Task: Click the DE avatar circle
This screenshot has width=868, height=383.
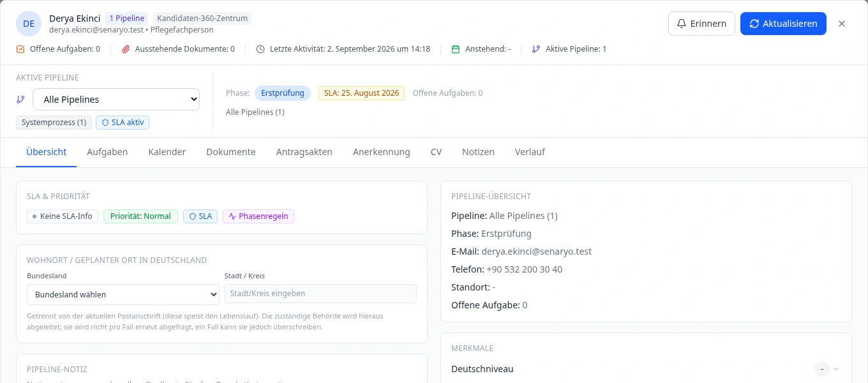Action: click(x=29, y=24)
